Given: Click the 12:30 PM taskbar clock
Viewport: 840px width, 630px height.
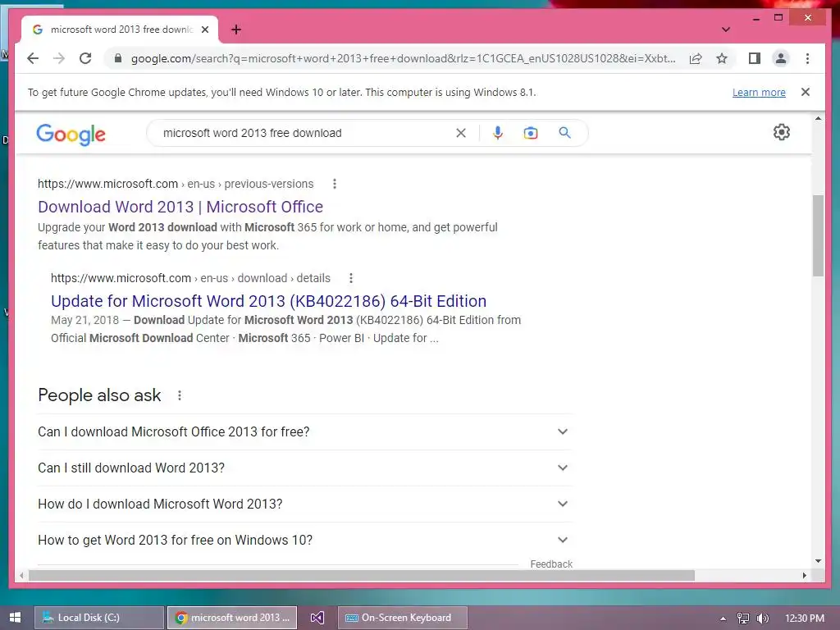Looking at the screenshot, I should coord(805,619).
